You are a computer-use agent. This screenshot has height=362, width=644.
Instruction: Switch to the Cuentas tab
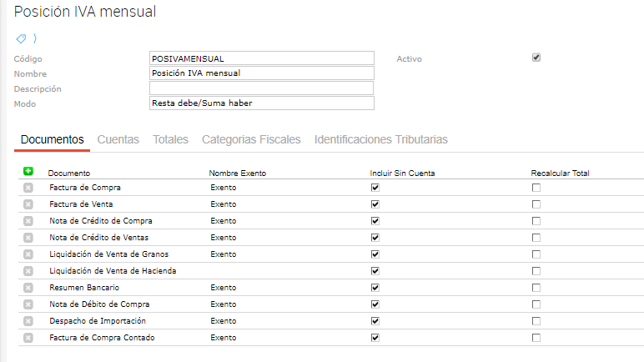118,139
